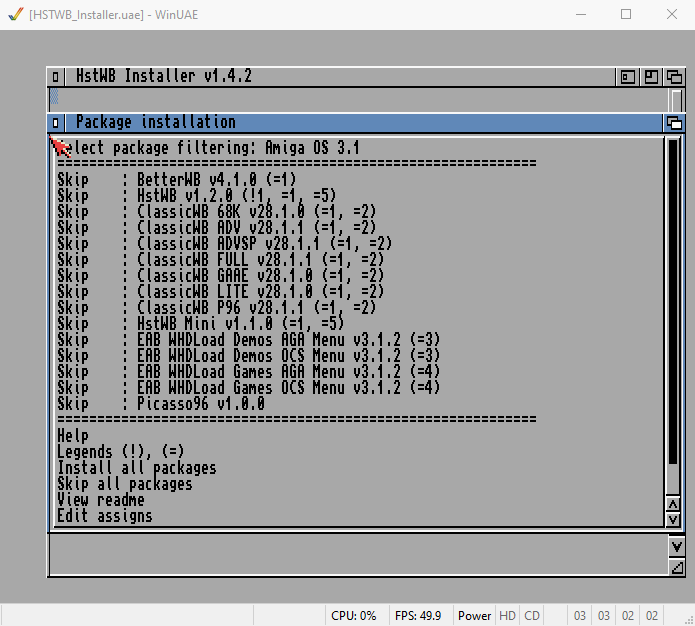Click the last 02 floppy drive indicator
695x626 pixels.
pyautogui.click(x=652, y=616)
